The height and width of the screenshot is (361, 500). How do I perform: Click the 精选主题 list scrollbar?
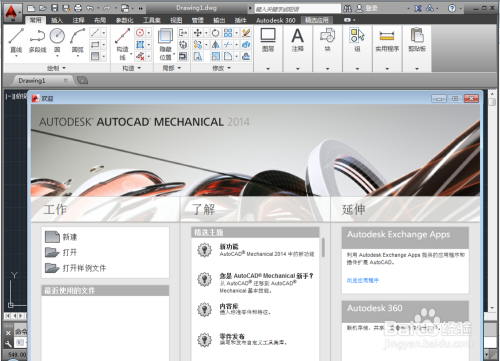point(323,247)
